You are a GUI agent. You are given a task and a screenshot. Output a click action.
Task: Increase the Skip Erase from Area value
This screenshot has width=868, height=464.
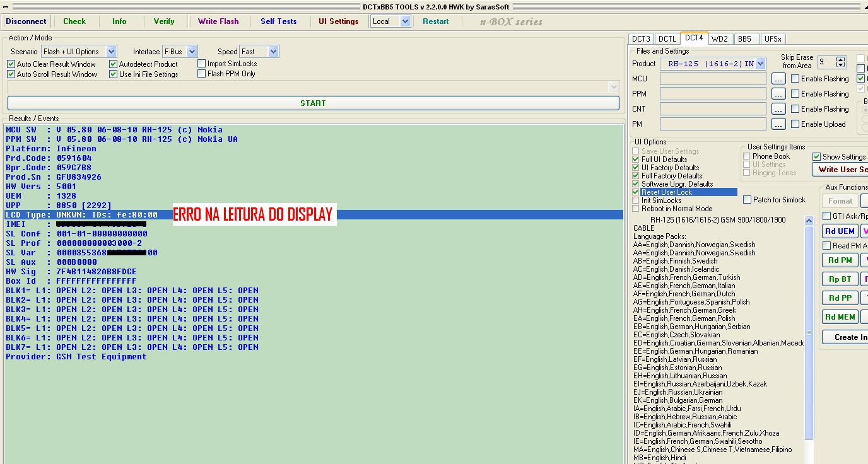coord(840,59)
